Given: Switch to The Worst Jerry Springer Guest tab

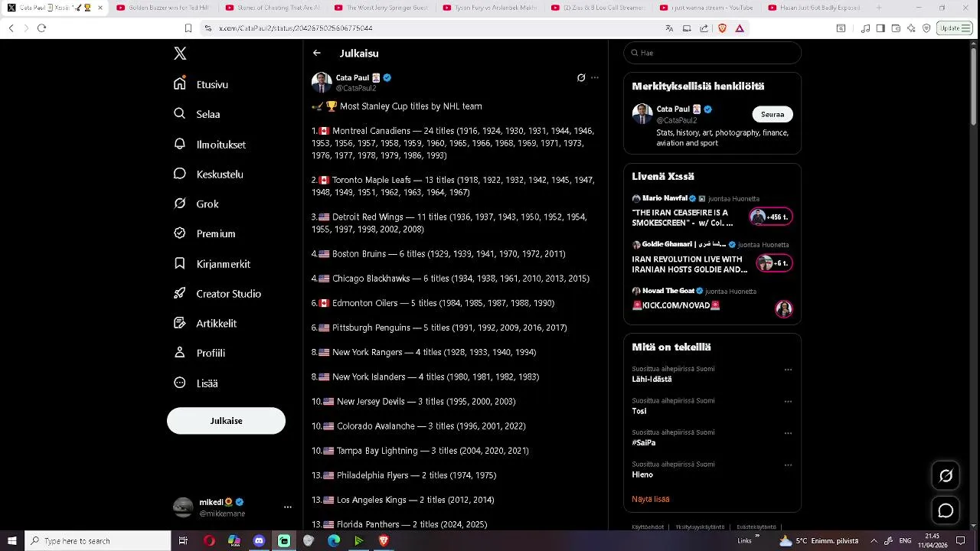Looking at the screenshot, I should (x=381, y=8).
